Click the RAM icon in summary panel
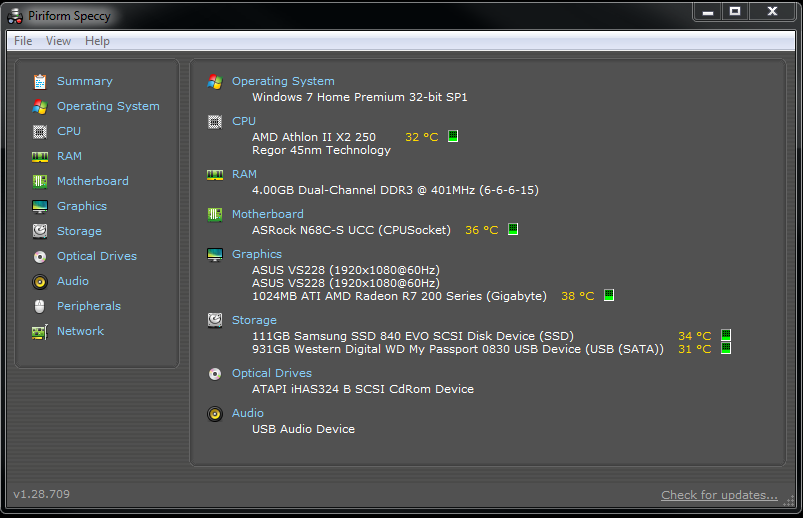This screenshot has height=518, width=803. point(215,175)
